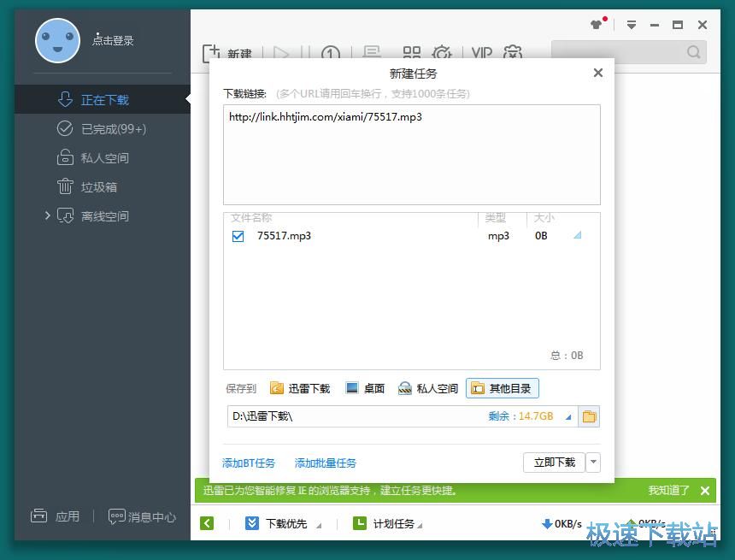Click the blue avatar to log in
735x560 pixels.
point(57,41)
